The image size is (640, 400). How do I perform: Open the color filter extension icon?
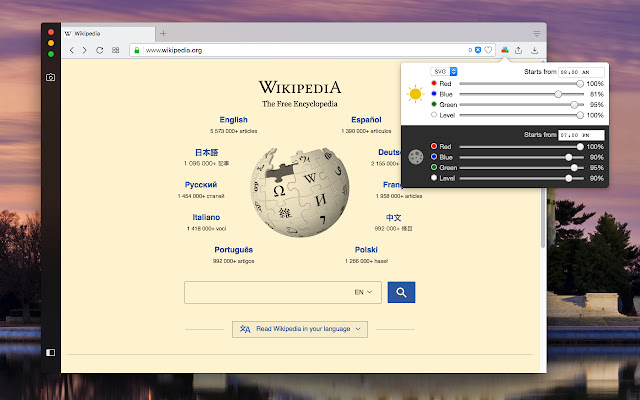(x=505, y=50)
